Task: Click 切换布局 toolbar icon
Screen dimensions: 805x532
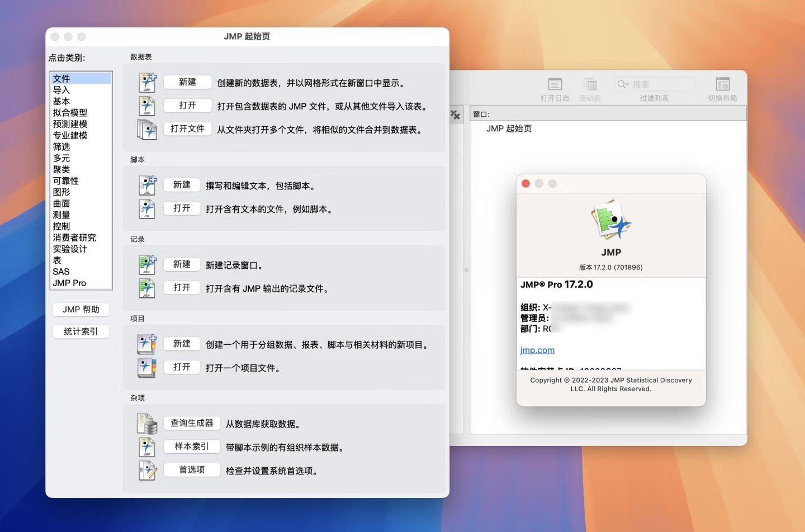Action: pos(722,85)
